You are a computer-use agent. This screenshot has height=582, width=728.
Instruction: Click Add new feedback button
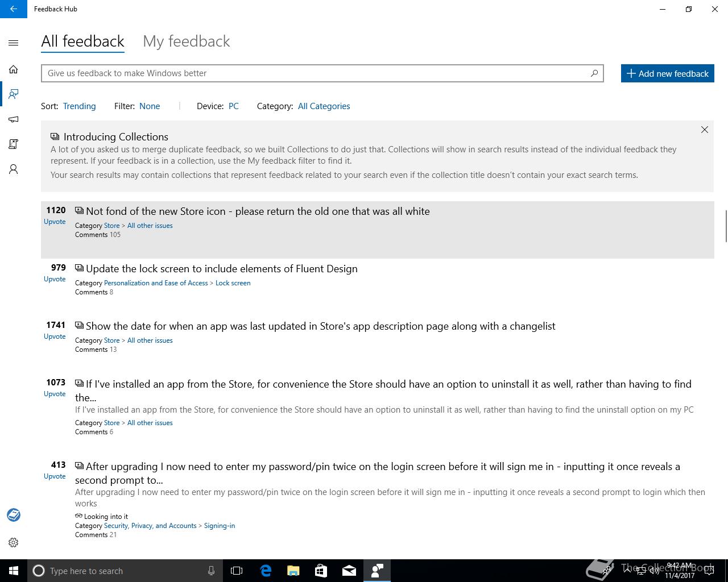[x=667, y=73]
